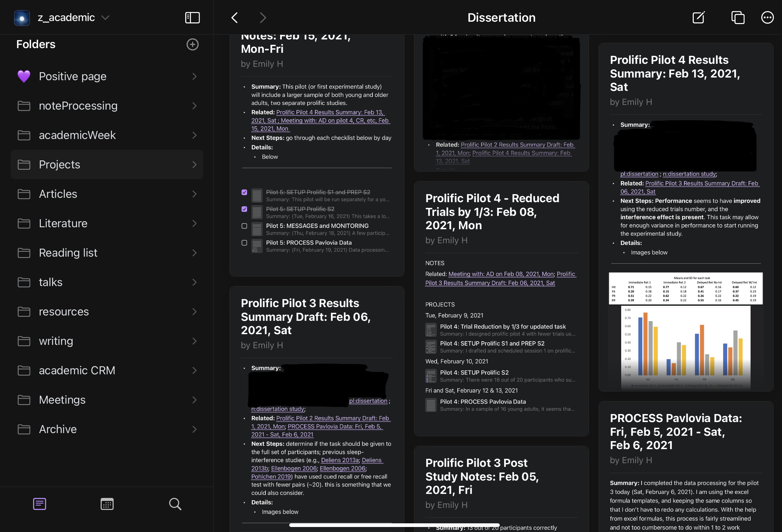
Task: Collapse the sidebar with the panel icon
Action: pos(193,17)
